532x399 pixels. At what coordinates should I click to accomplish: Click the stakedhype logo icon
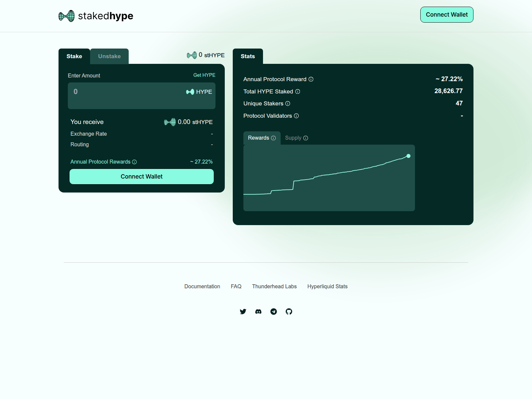(66, 16)
